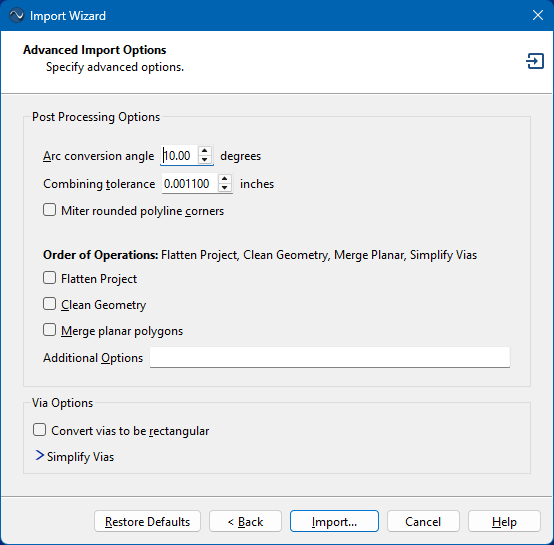
Task: Click the 'Advanced Import Options' heading
Action: coord(95,50)
